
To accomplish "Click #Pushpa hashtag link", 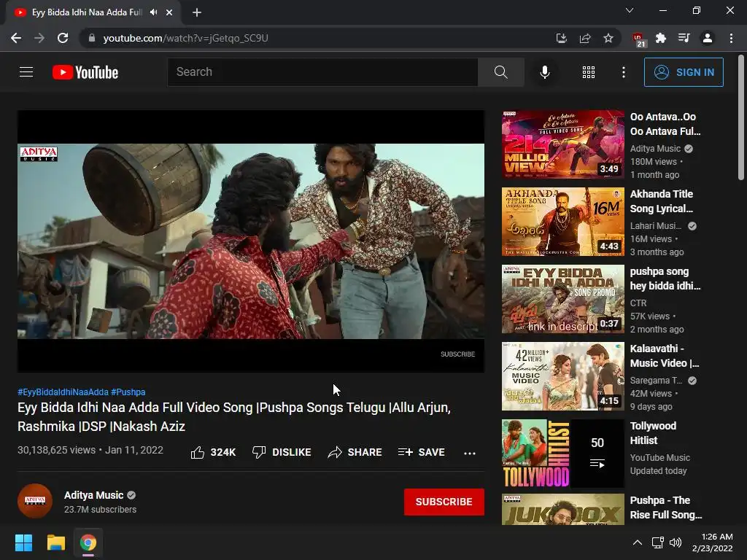I will [128, 392].
